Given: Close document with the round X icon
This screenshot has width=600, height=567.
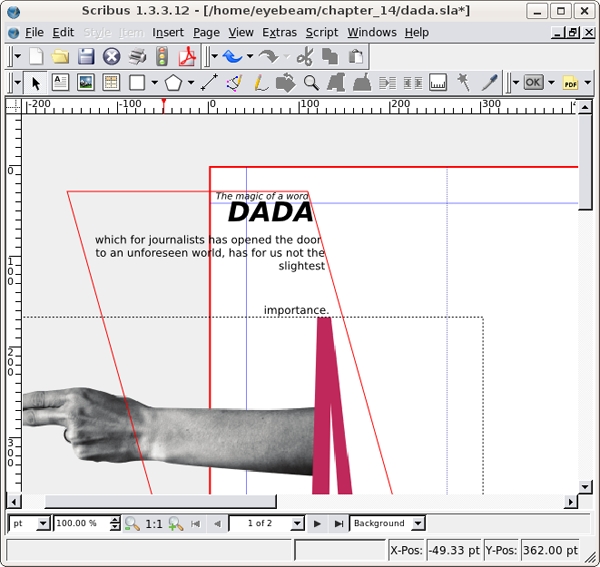Looking at the screenshot, I should point(112,57).
